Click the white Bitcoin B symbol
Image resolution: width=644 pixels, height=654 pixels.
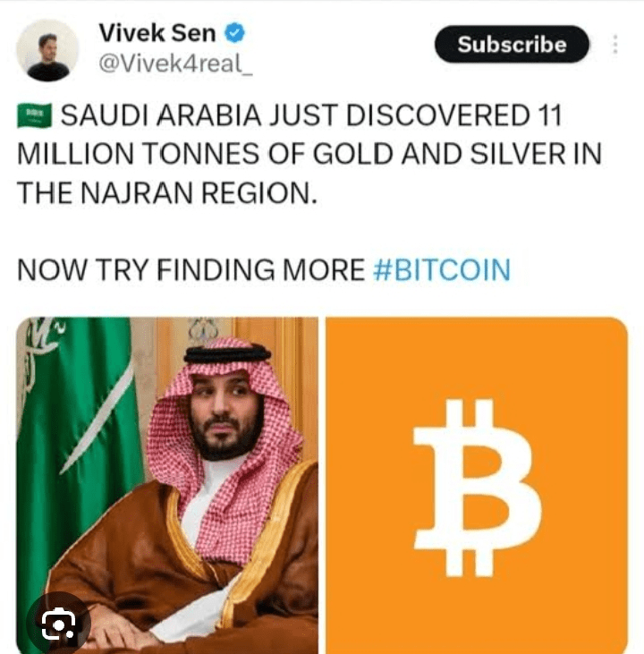point(477,488)
